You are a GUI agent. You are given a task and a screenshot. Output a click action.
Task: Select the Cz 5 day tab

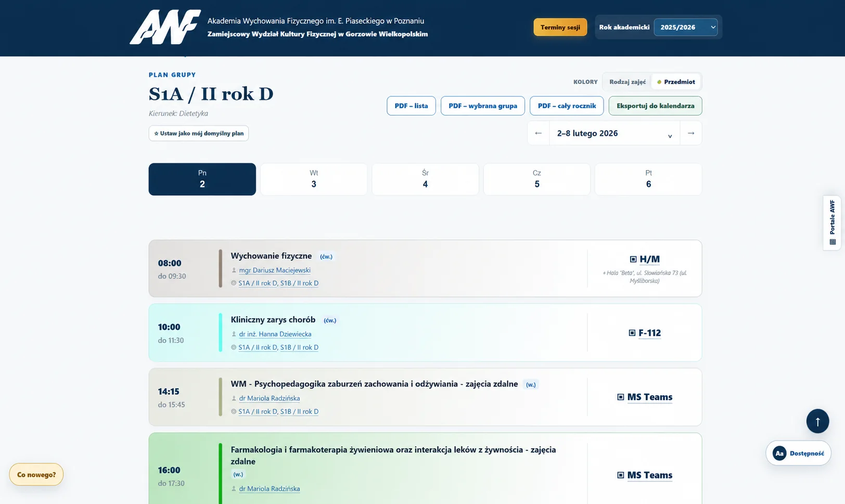point(537,179)
